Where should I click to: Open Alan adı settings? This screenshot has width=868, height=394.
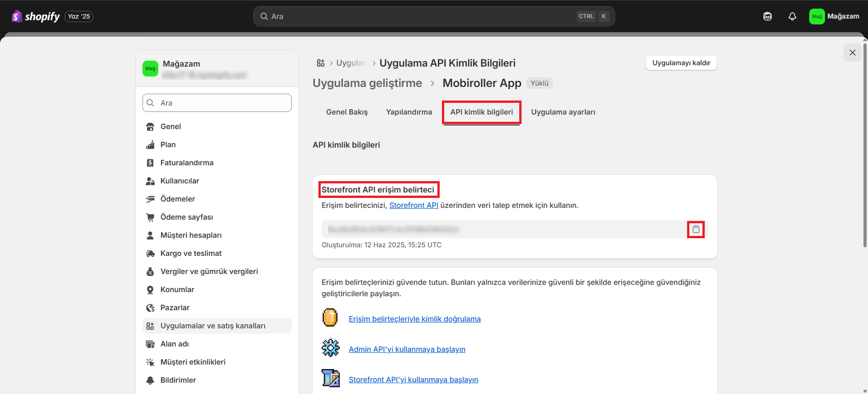click(217, 344)
